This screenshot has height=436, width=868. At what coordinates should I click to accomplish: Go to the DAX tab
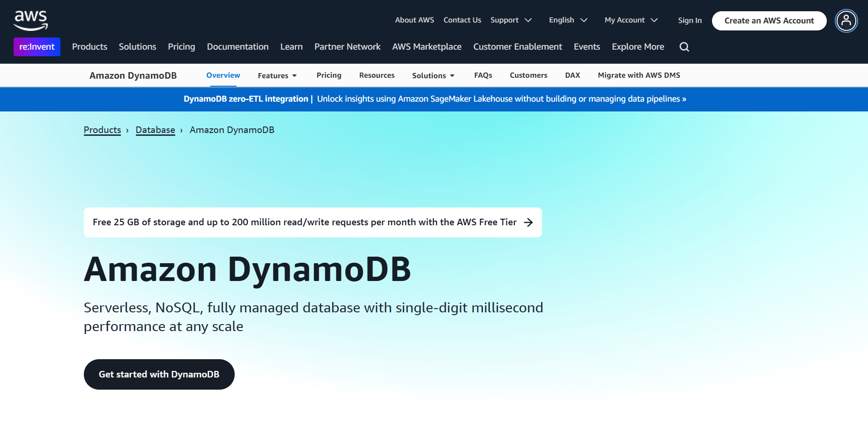click(x=572, y=75)
